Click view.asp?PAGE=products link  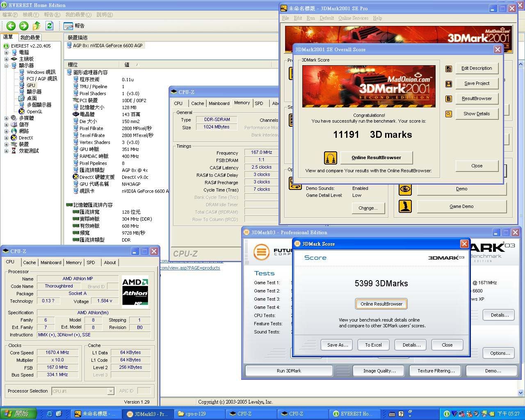[x=190, y=268]
